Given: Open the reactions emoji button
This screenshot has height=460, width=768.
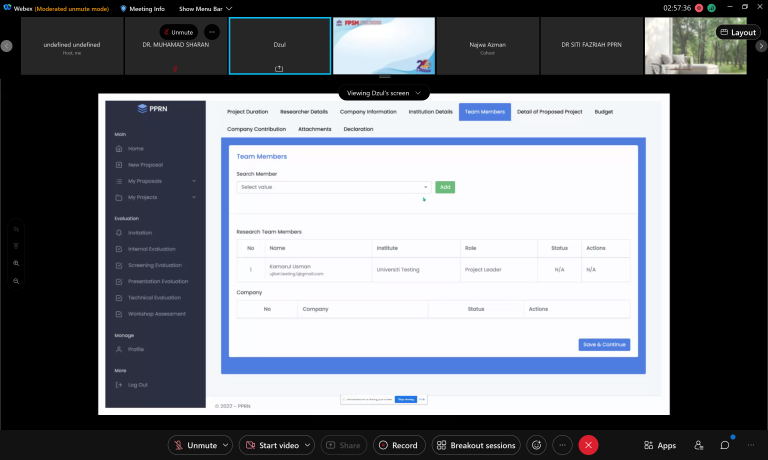Looking at the screenshot, I should pos(537,445).
